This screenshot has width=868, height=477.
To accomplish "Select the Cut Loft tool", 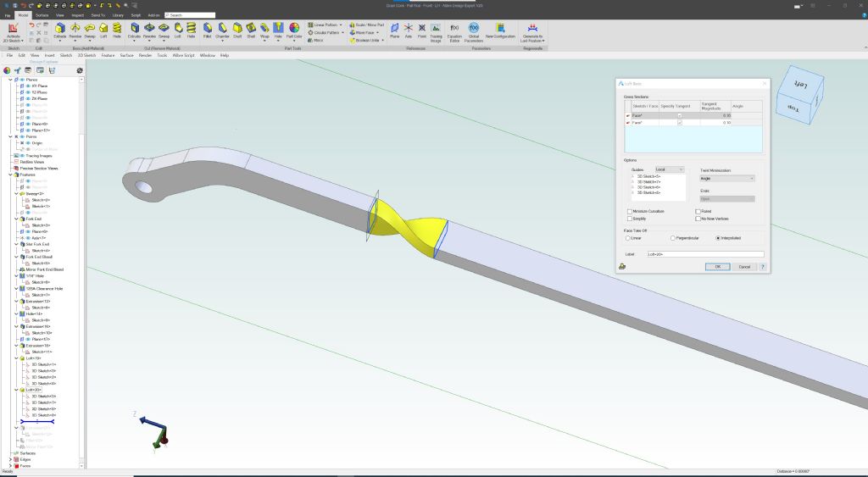I will [x=178, y=31].
